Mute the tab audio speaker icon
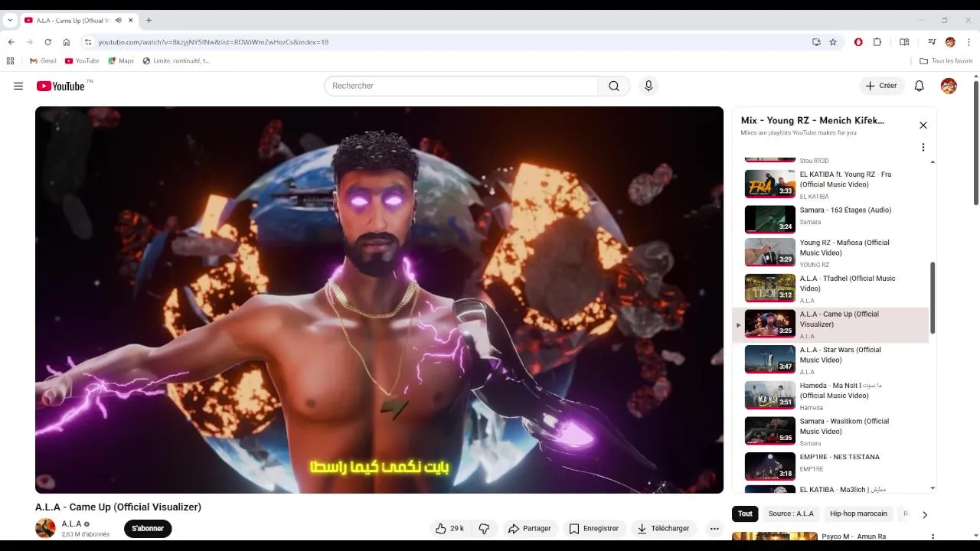Viewport: 980px width, 551px height. tap(119, 20)
